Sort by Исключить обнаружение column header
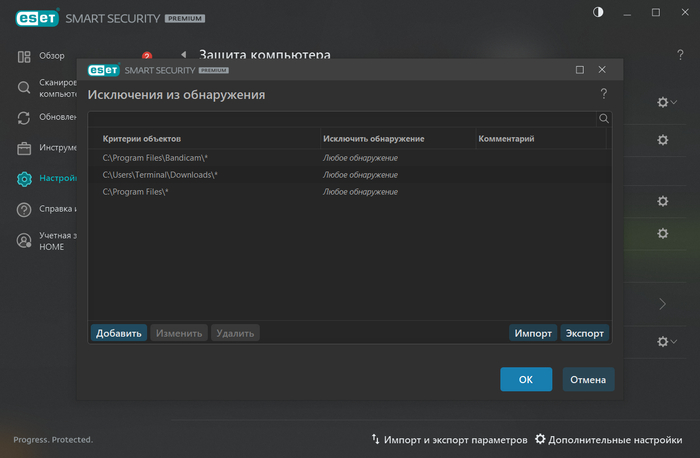Screen dimensions: 700x458 [x=374, y=138]
